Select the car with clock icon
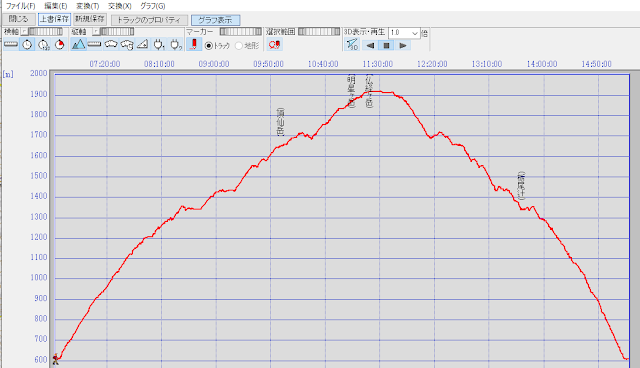This screenshot has width=640, height=368. 127,44
